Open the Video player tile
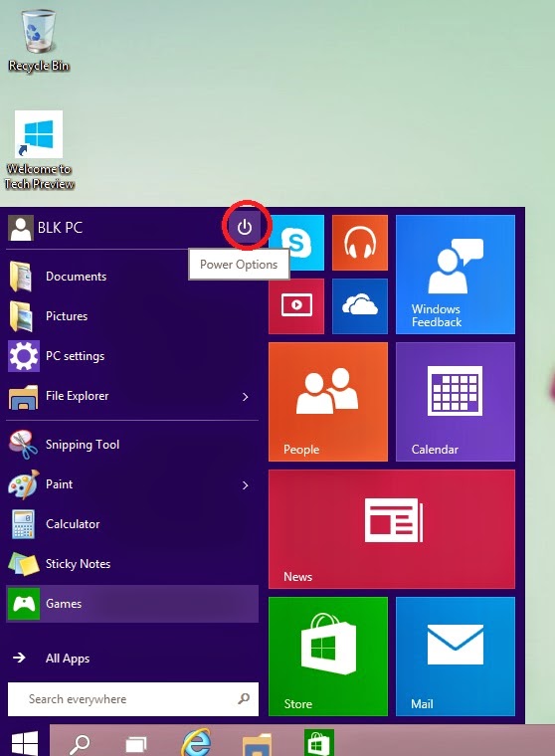Screen dimensions: 555x756 coord(296,305)
